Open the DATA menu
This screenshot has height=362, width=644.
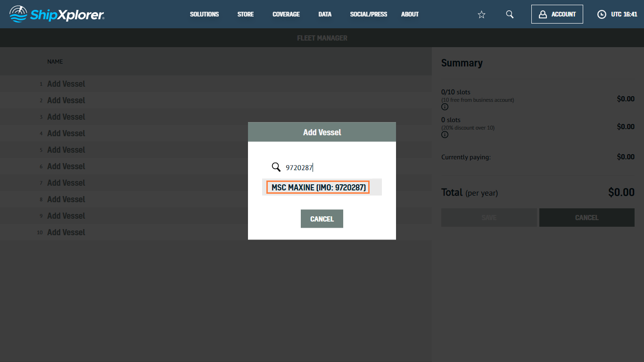325,14
